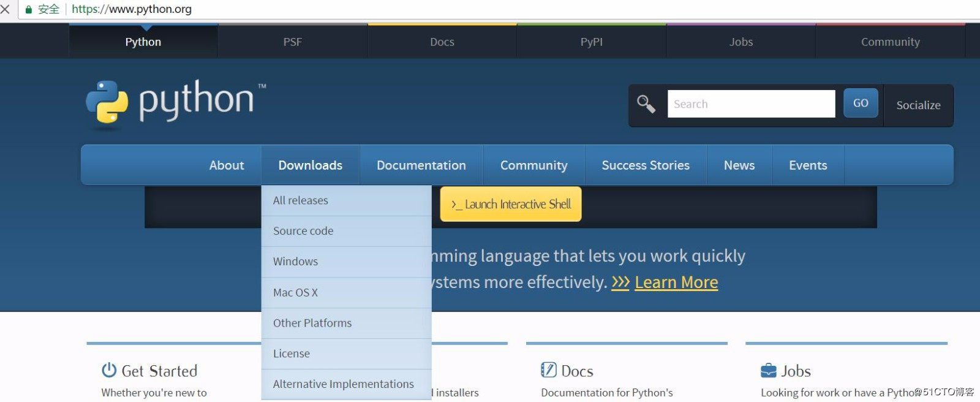This screenshot has height=402, width=980.
Task: Expand the Socialize dropdown
Action: [918, 105]
